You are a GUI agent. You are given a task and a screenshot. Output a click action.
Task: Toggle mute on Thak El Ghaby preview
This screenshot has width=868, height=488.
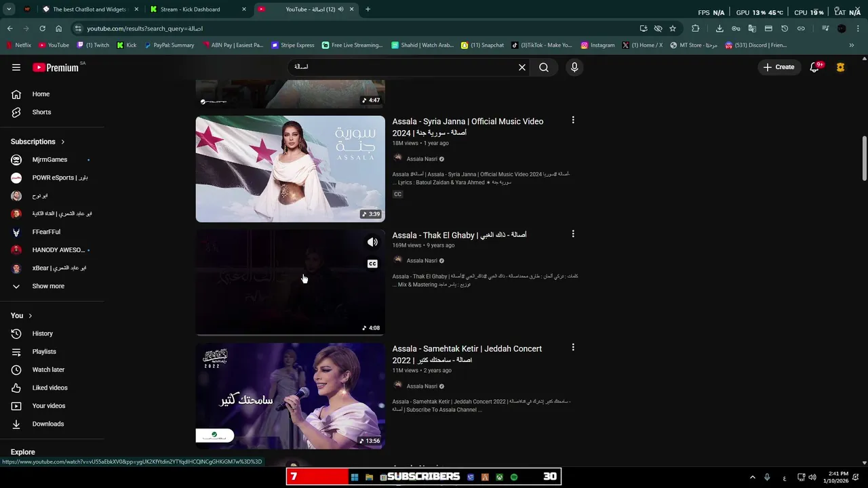372,242
